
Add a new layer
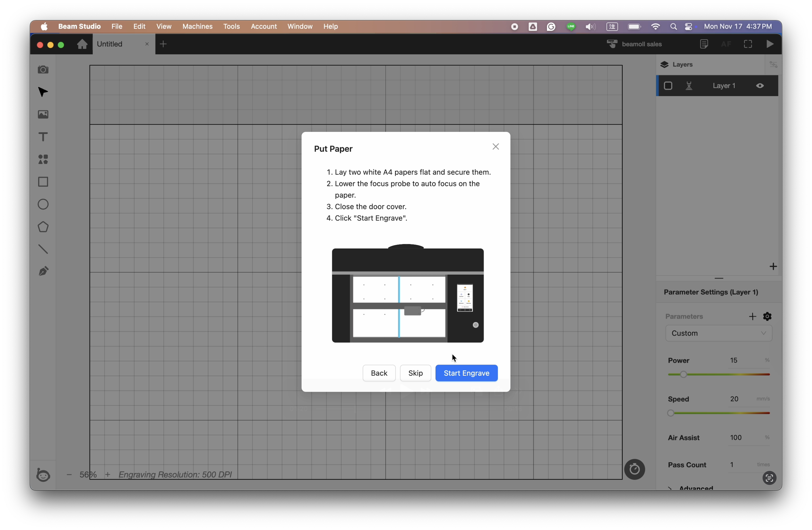click(773, 266)
